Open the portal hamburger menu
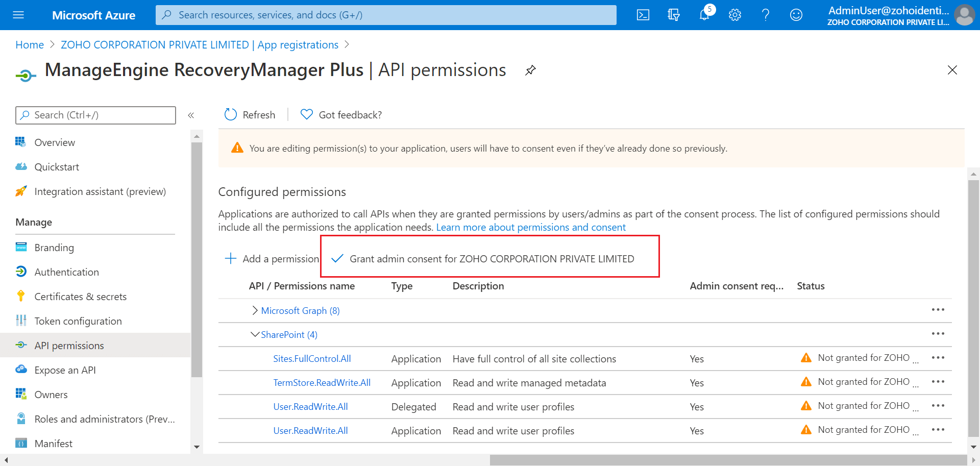 18,15
